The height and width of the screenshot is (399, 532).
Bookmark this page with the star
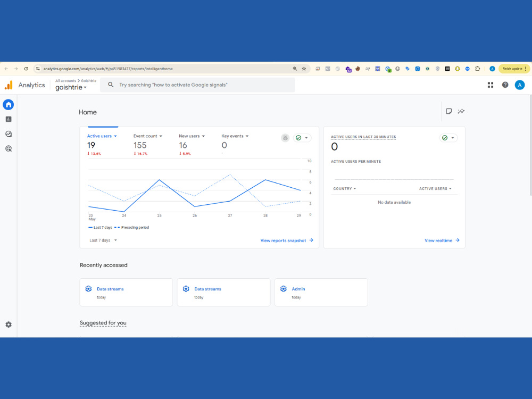point(304,69)
